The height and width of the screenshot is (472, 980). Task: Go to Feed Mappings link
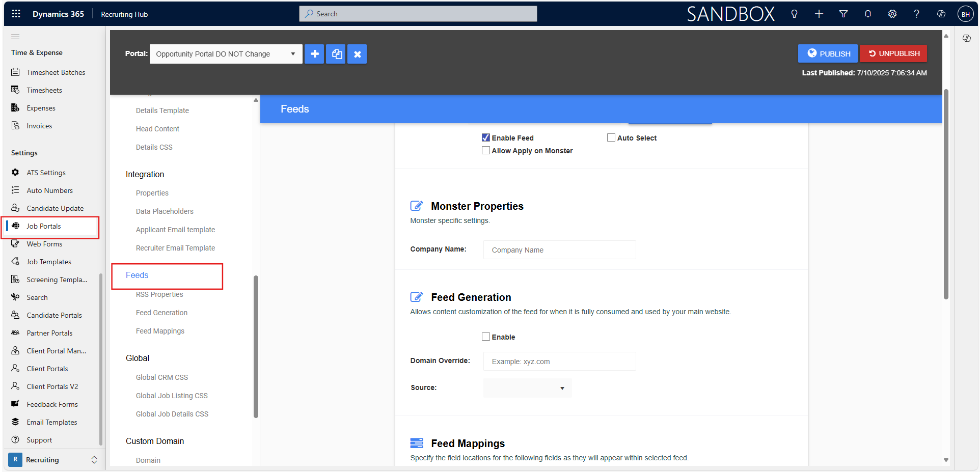coord(160,331)
